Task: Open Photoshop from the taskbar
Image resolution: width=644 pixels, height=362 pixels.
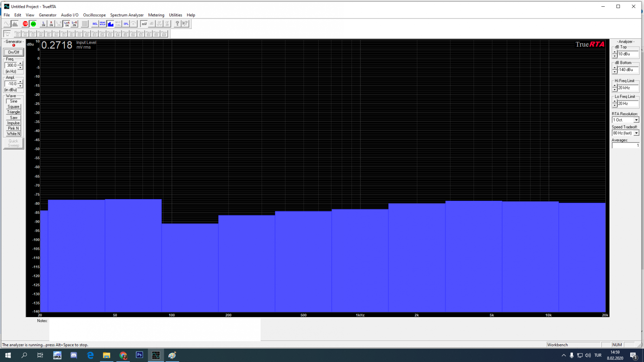Action: coord(139,355)
